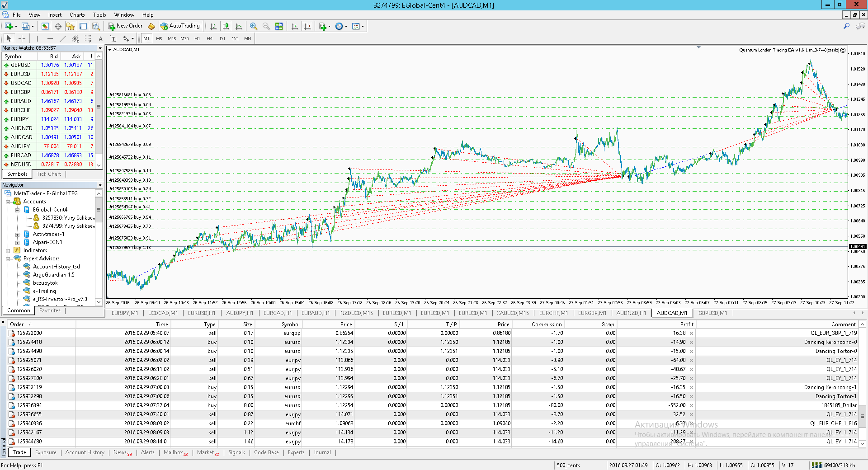The width and height of the screenshot is (868, 470).
Task: Open periodicity dropdown arrow
Action: click(x=346, y=26)
